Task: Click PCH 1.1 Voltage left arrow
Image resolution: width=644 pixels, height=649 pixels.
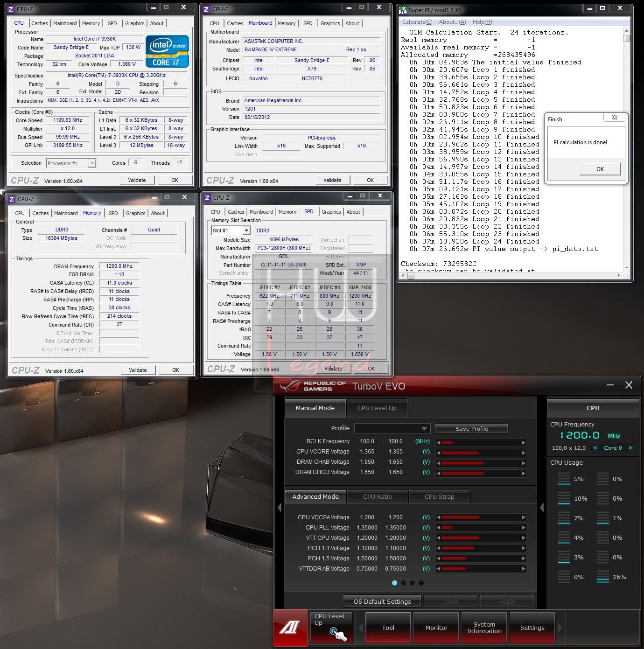Action: (439, 548)
